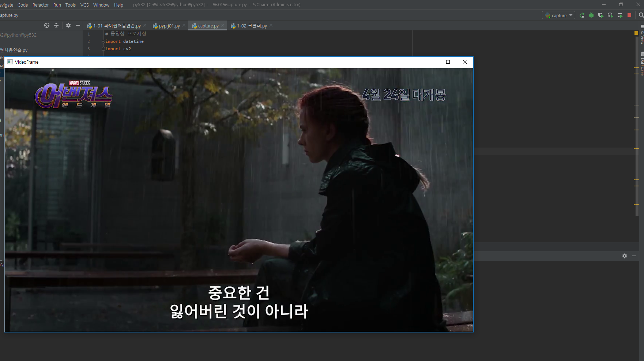
Task: Open the Code menu
Action: coord(23,5)
